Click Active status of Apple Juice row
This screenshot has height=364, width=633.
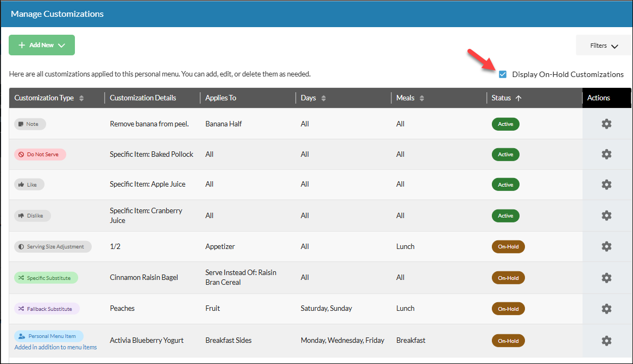(505, 184)
